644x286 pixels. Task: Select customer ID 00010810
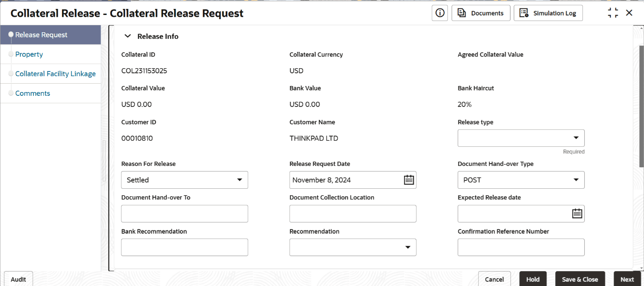(137, 138)
